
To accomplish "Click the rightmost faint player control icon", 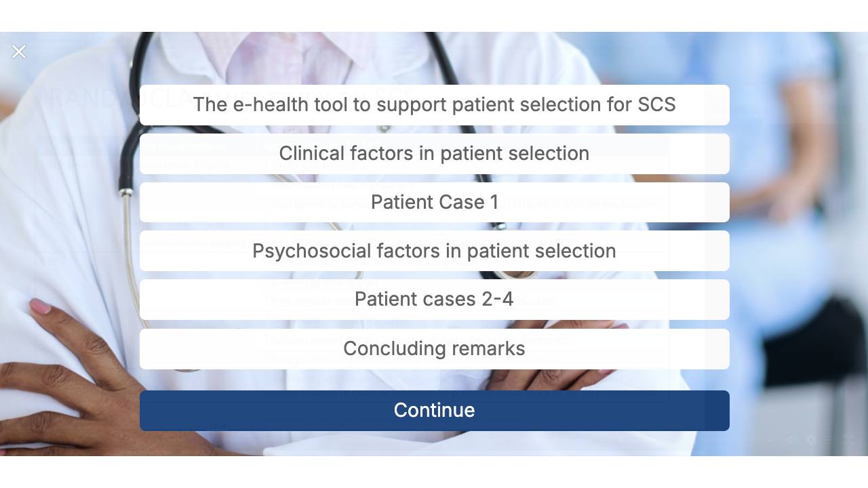I will 850,440.
